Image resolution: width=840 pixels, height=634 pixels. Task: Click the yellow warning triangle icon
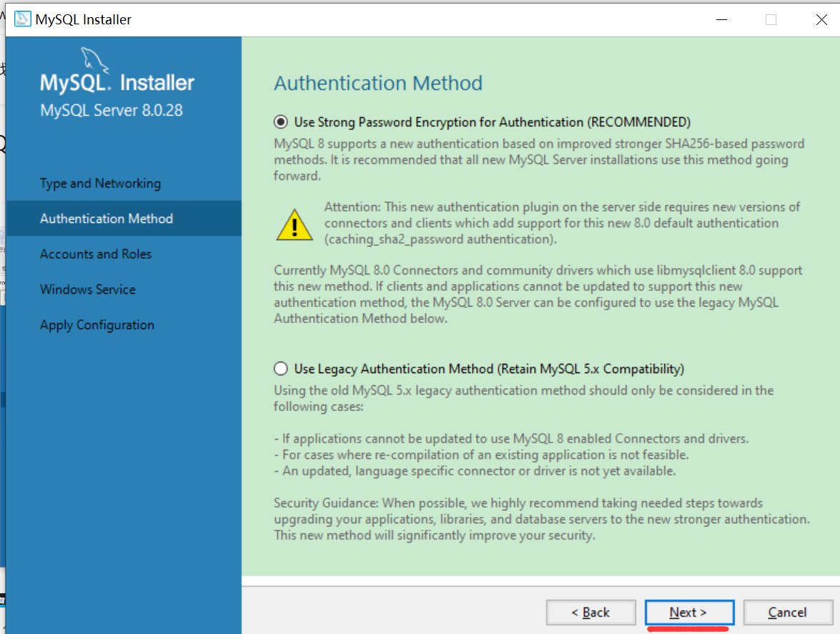(x=294, y=225)
